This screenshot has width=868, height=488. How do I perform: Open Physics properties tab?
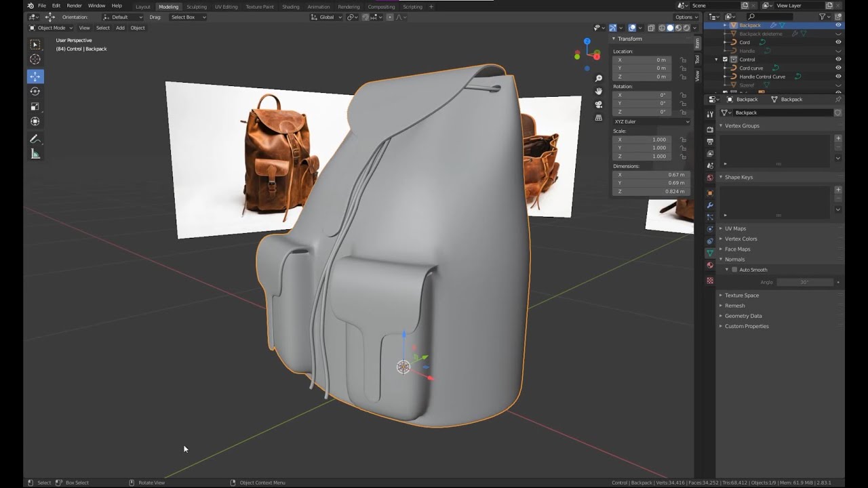pos(710,229)
